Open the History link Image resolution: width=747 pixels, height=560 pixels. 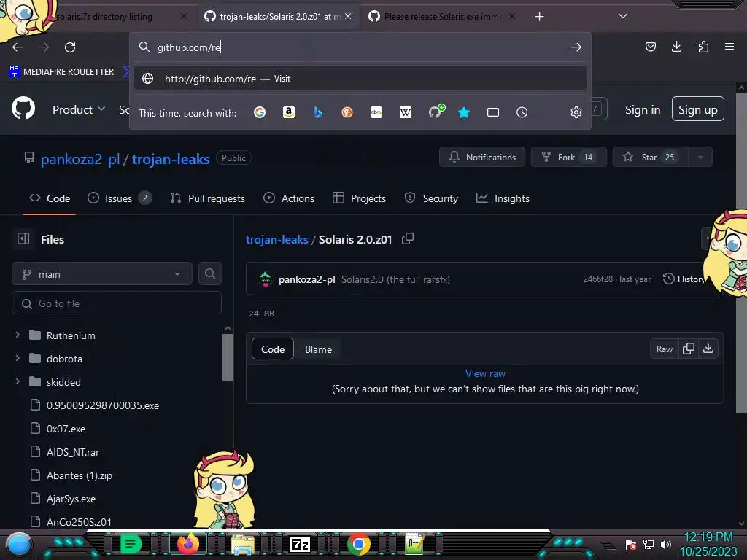(x=684, y=279)
